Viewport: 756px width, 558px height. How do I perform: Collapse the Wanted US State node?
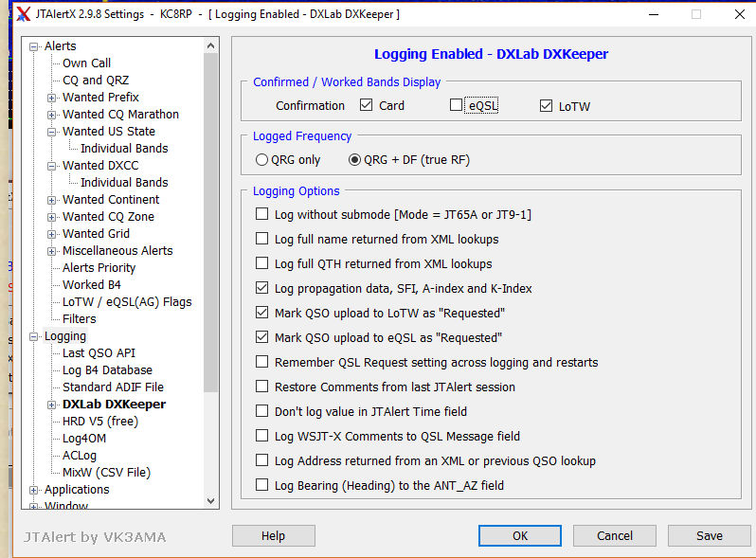(x=51, y=132)
